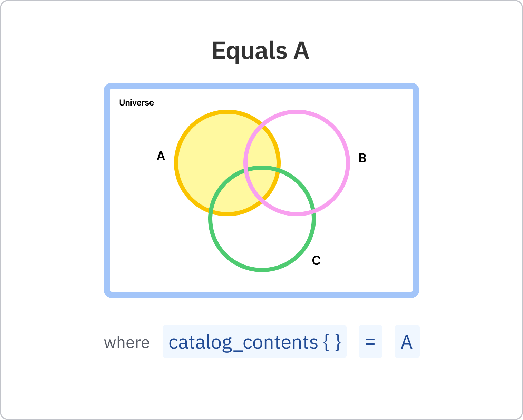Click the "Equals A" heading
This screenshot has height=420, width=523.
261,51
